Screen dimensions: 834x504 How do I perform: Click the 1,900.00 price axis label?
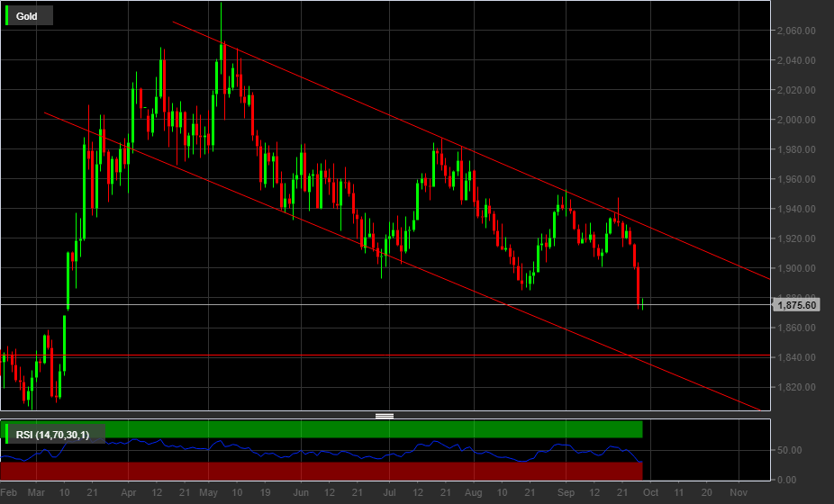click(x=796, y=268)
